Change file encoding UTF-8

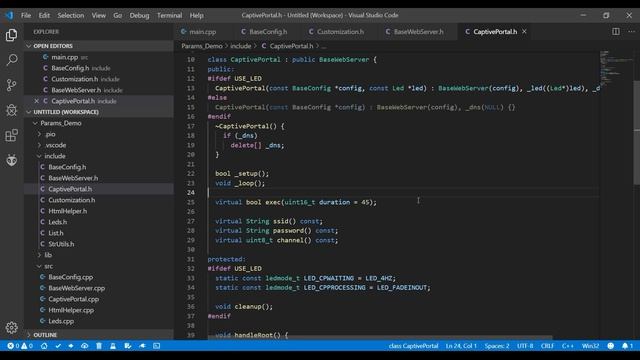525,346
